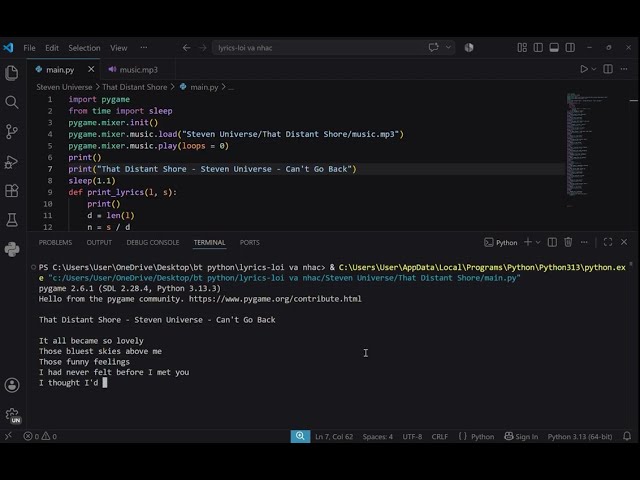The image size is (640, 480).
Task: Toggle the bottom panel visibility
Action: click(x=554, y=48)
